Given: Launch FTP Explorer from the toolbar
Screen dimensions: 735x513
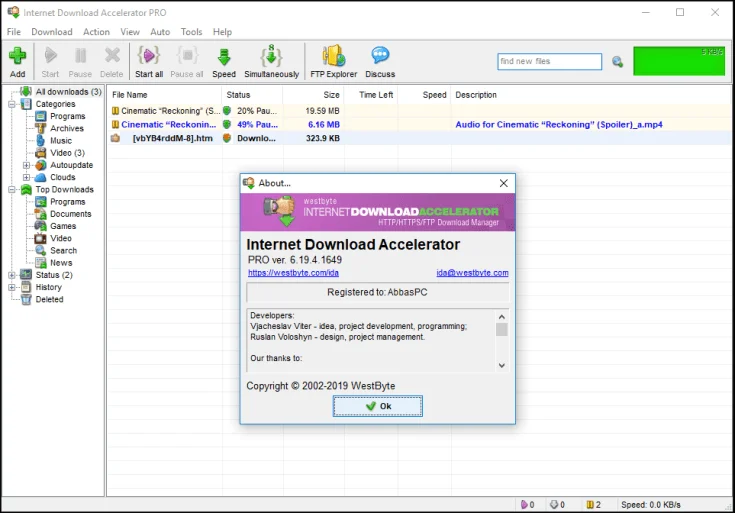Looking at the screenshot, I should tap(333, 61).
